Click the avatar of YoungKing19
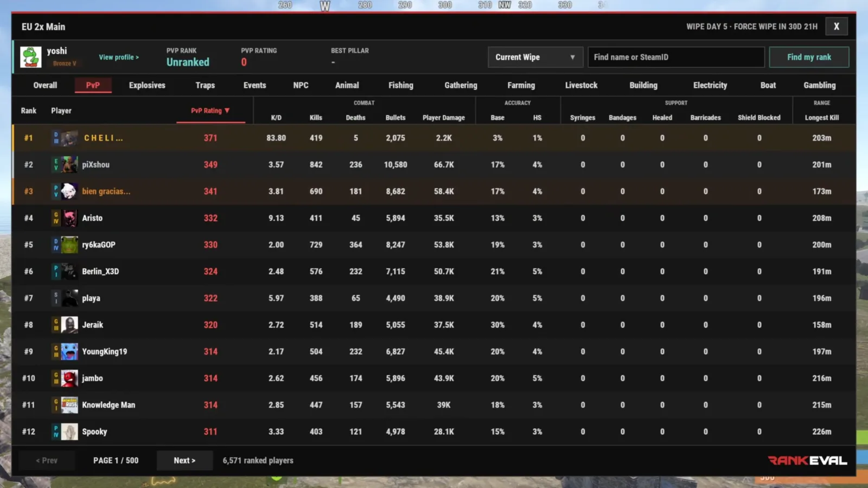868x488 pixels. tap(69, 351)
